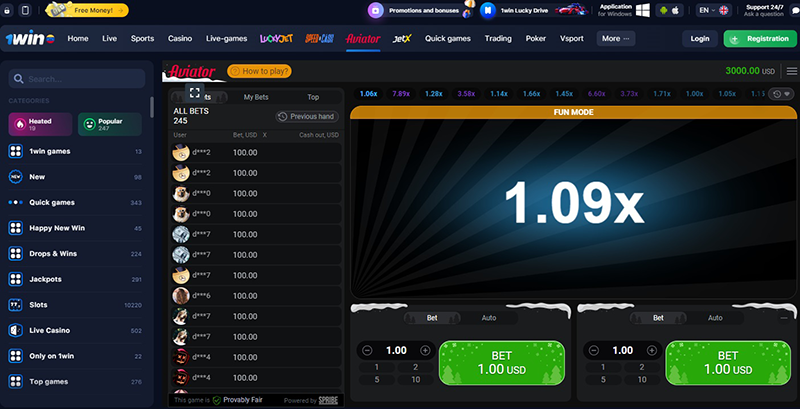Click the mobile phone icon
800x409 pixels.
(x=24, y=10)
